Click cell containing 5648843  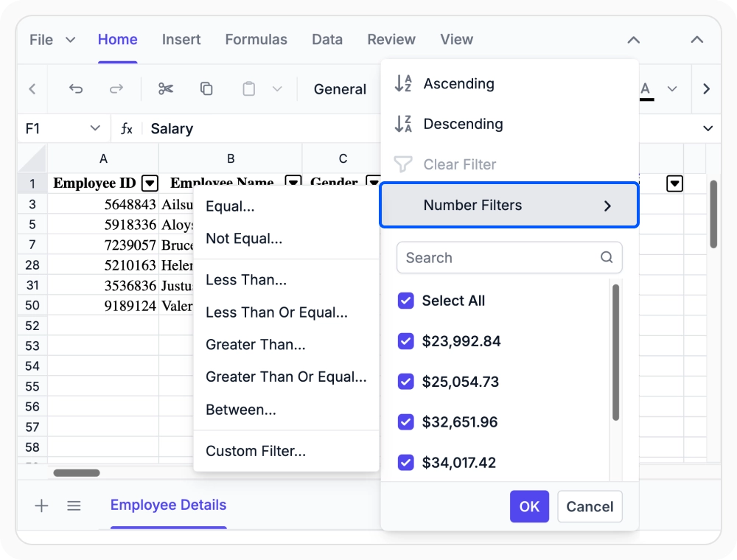pos(103,204)
